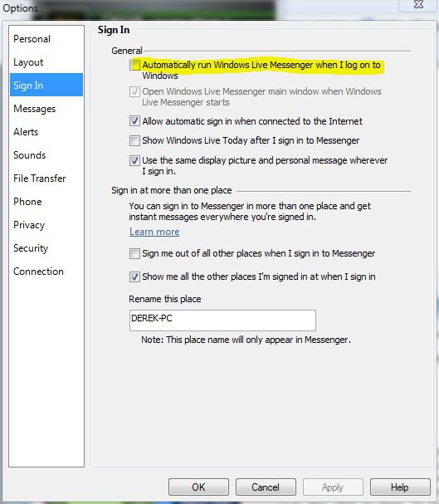Open the Phone options category

(x=46, y=202)
